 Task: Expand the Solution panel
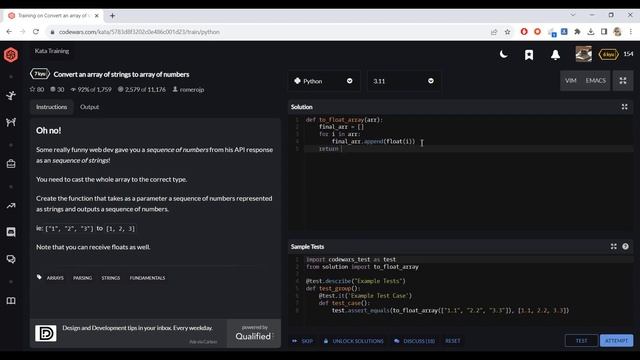pyautogui.click(x=624, y=107)
